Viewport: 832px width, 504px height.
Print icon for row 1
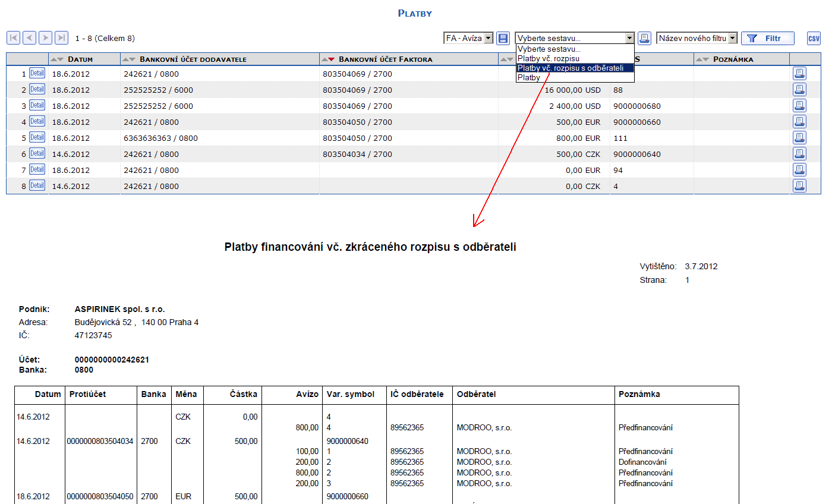(x=799, y=74)
